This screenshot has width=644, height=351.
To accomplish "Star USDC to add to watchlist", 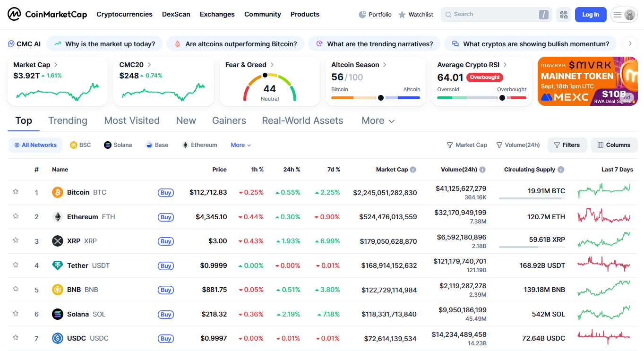I will [16, 337].
